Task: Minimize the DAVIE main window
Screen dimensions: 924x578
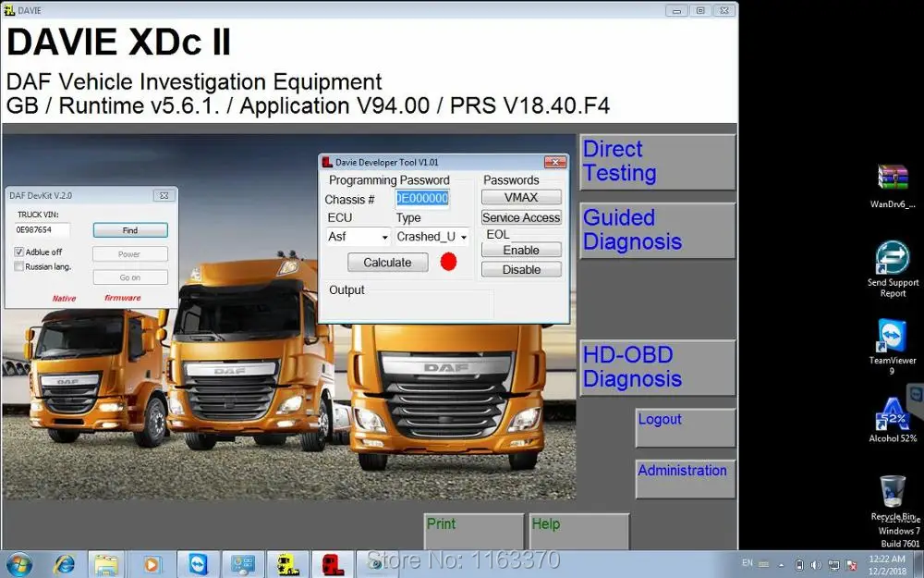Action: click(676, 10)
